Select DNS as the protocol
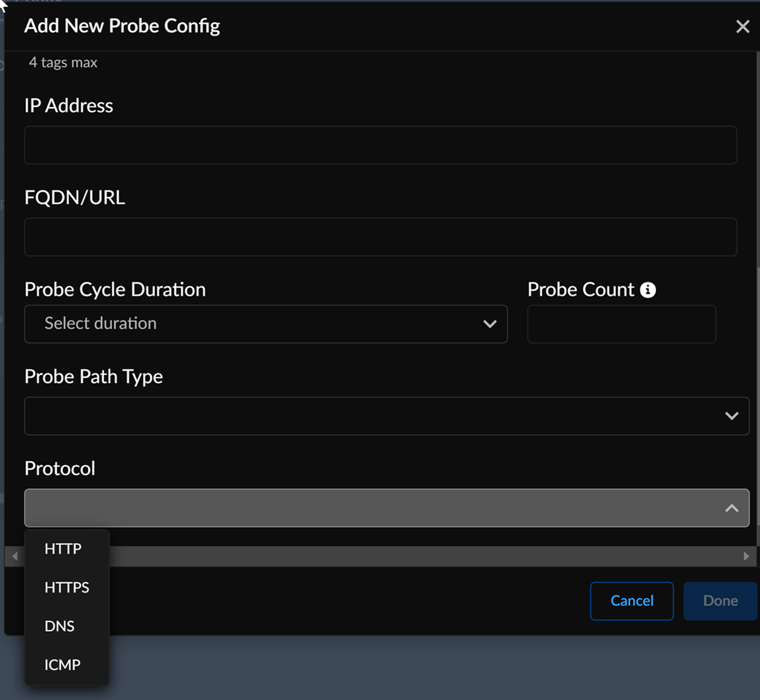 click(x=60, y=626)
